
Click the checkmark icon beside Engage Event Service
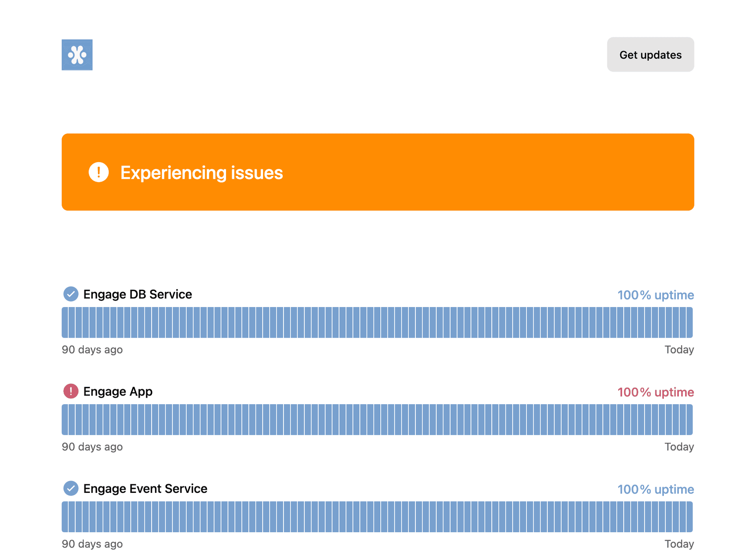click(x=71, y=489)
